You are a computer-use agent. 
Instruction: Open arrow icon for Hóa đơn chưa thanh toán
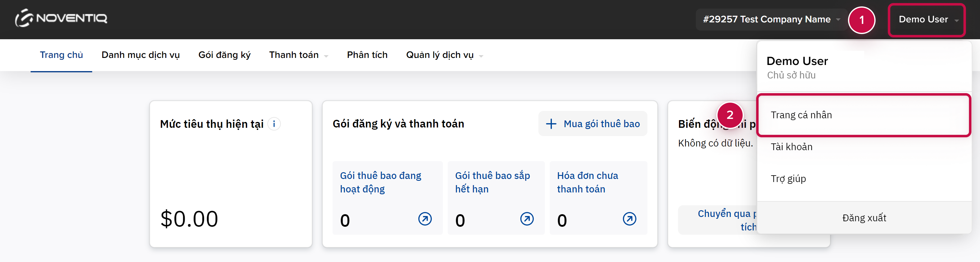pos(629,219)
